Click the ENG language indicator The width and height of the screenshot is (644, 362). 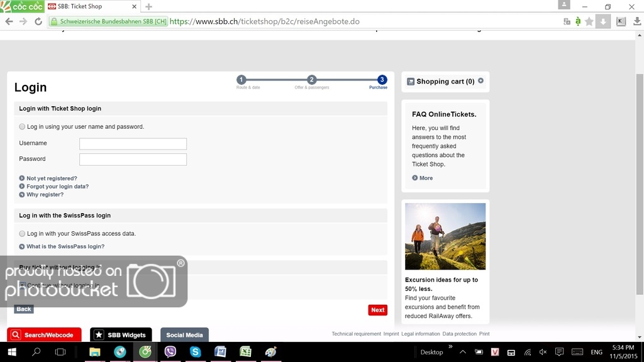(596, 352)
